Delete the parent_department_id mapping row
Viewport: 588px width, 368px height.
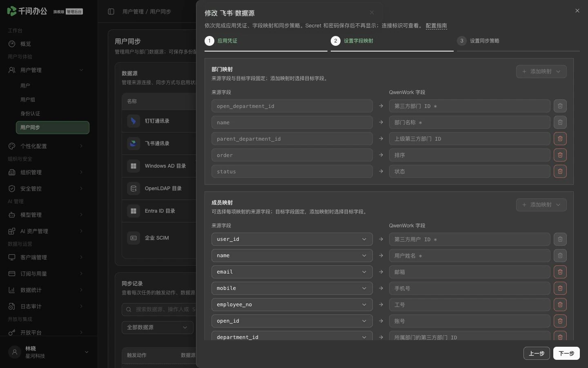click(560, 139)
